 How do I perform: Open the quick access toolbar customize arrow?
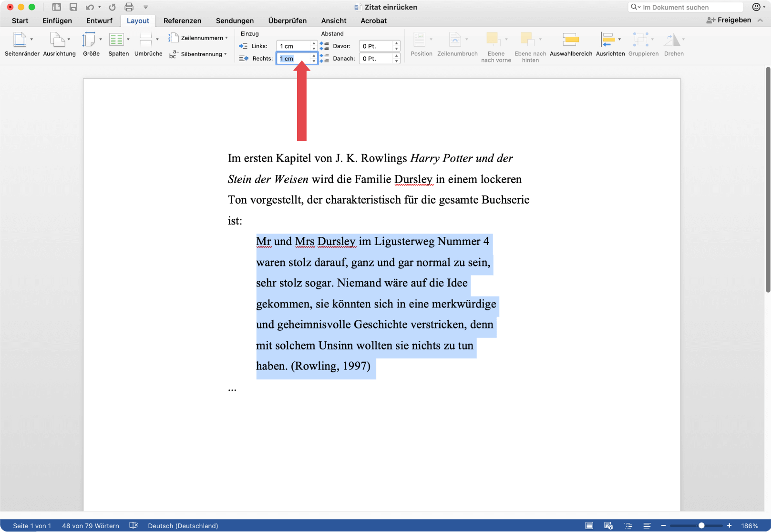click(x=146, y=7)
